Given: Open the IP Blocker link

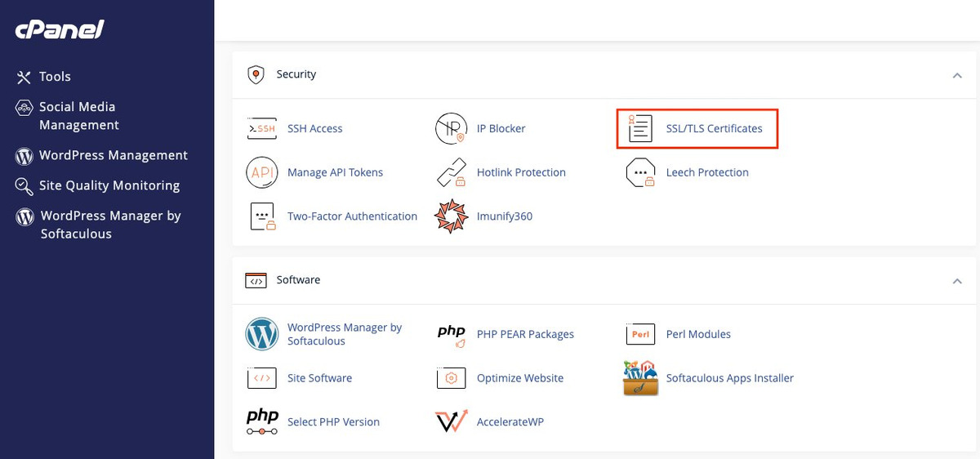Looking at the screenshot, I should [501, 128].
